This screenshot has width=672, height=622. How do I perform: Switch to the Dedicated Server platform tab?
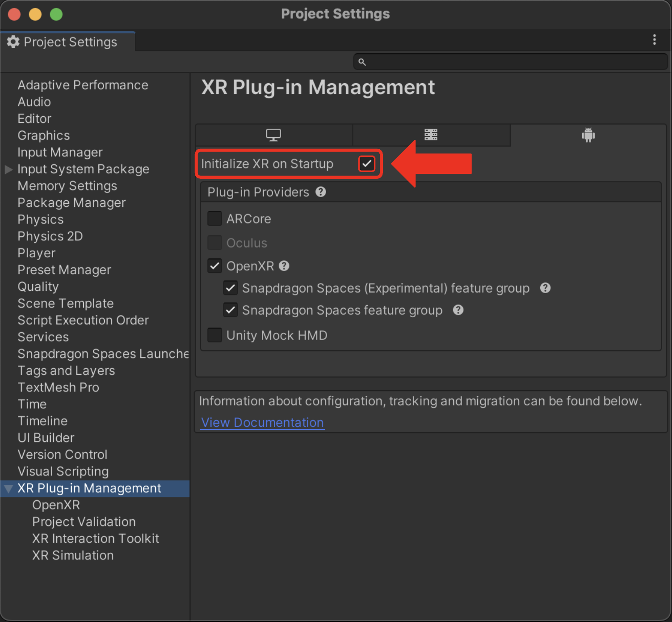(x=431, y=135)
